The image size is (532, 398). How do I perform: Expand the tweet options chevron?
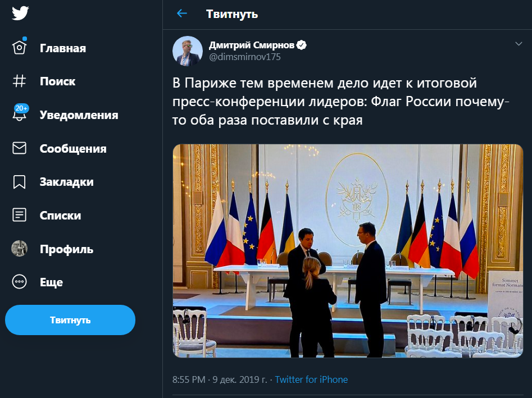(x=519, y=44)
